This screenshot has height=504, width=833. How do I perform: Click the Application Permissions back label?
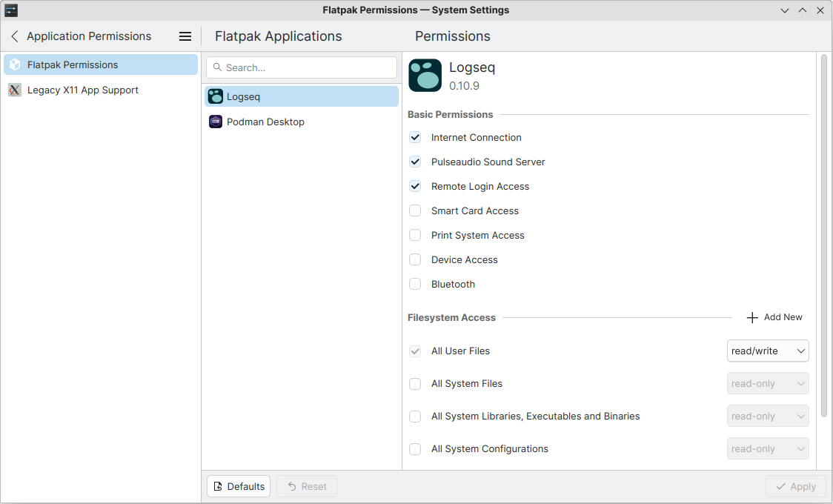(x=89, y=36)
